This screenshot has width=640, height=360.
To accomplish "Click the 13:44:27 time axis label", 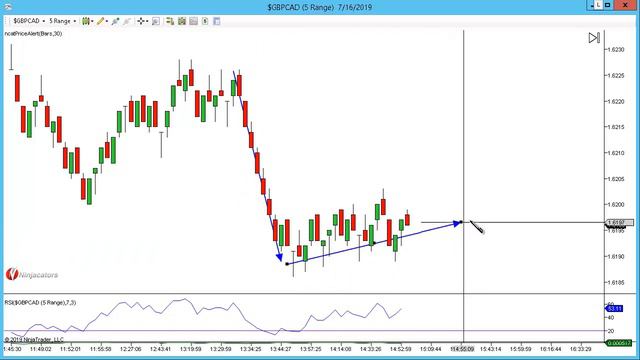I will coord(280,349).
